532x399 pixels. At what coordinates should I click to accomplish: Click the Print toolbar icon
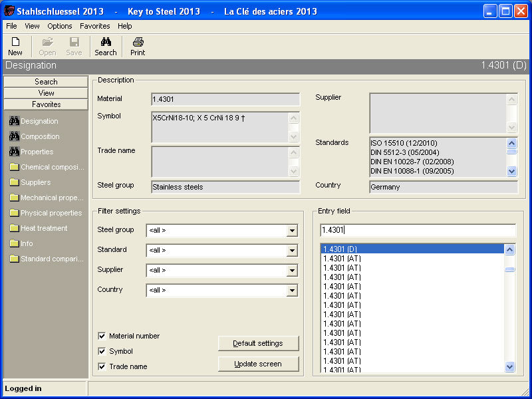tap(138, 42)
